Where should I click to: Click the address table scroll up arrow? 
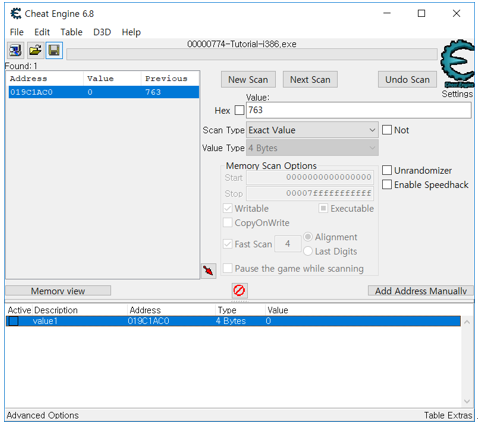point(467,322)
